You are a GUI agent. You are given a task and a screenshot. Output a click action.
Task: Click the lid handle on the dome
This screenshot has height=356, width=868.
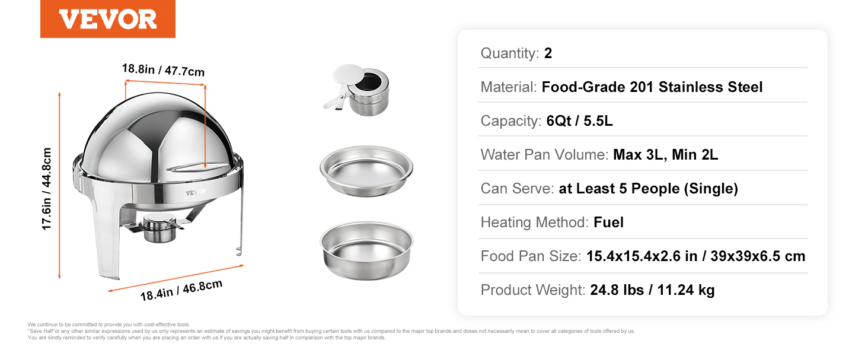[186, 167]
